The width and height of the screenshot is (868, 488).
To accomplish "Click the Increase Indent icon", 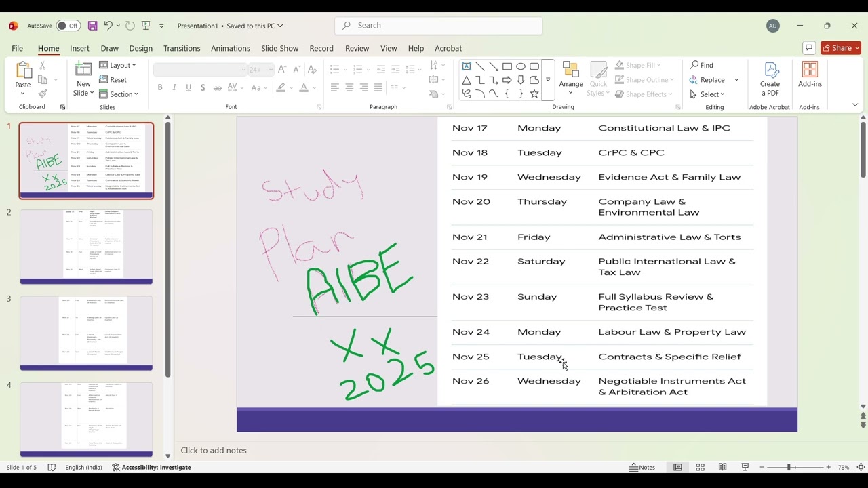I will click(x=395, y=70).
